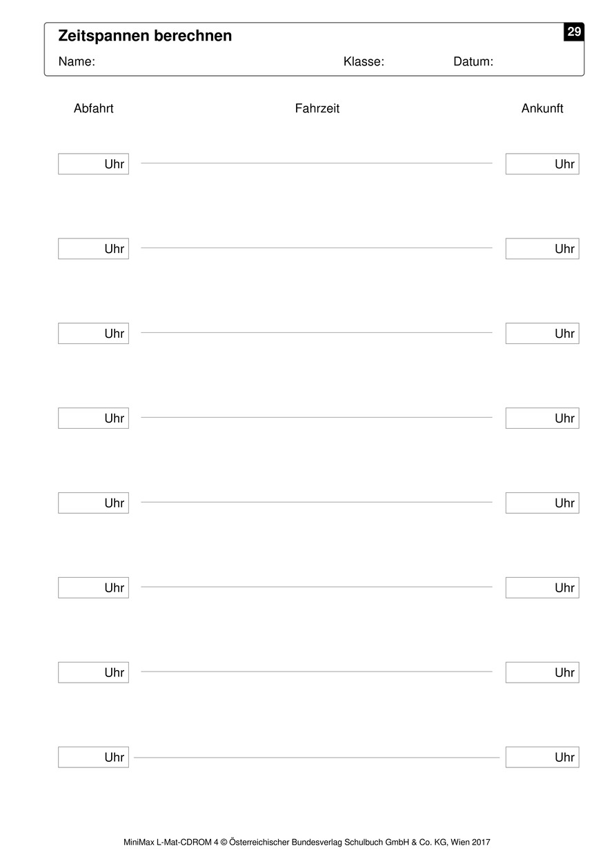Click the Ankunft column heading
The image size is (614, 868).
[542, 108]
